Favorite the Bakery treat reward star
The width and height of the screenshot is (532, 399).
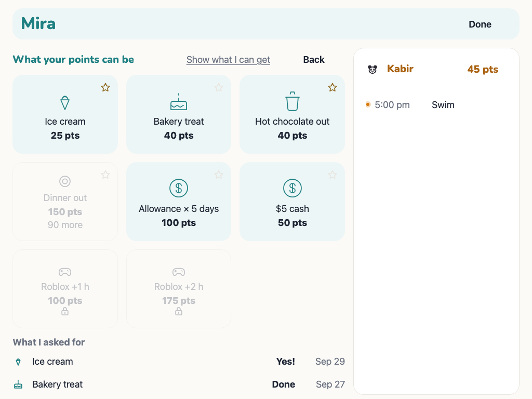219,87
